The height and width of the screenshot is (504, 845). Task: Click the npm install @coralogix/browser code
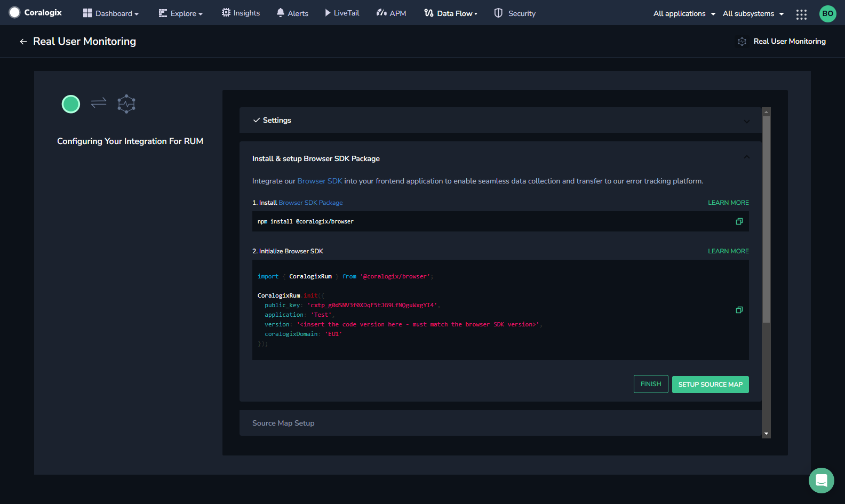(x=306, y=221)
